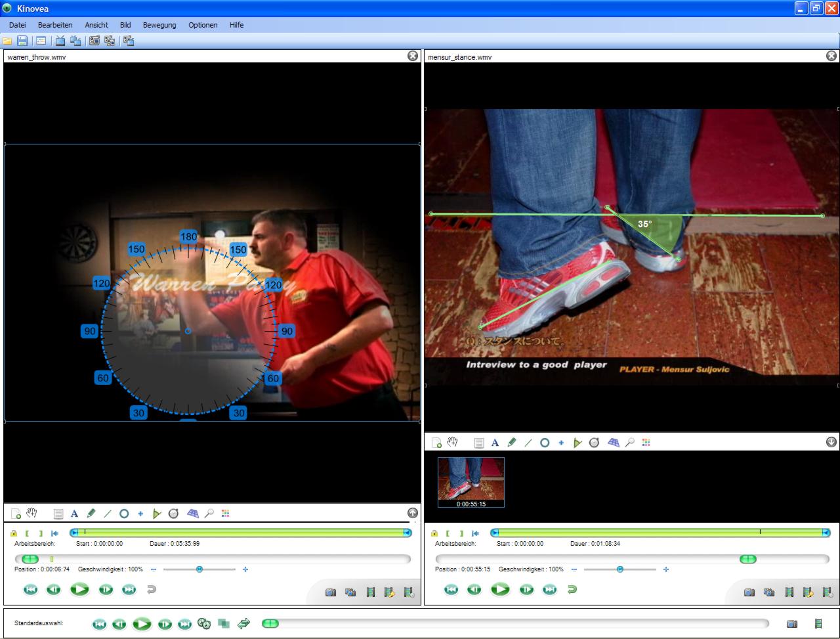Select the Circle tool in left player
The height and width of the screenshot is (639, 840).
[123, 514]
